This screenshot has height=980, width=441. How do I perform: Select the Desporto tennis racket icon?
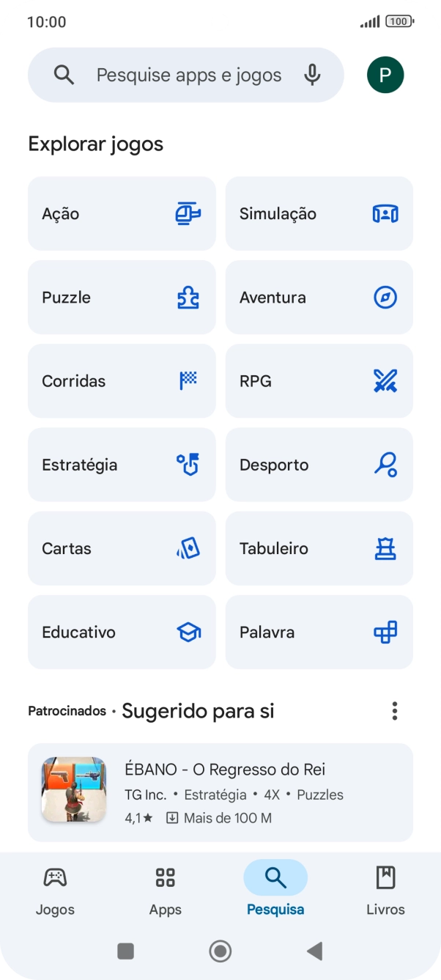click(385, 464)
